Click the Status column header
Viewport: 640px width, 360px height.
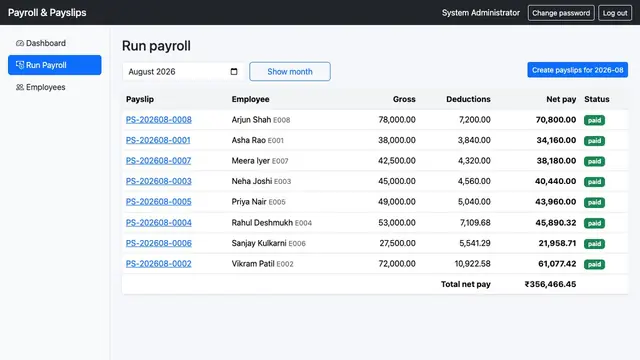pos(597,99)
